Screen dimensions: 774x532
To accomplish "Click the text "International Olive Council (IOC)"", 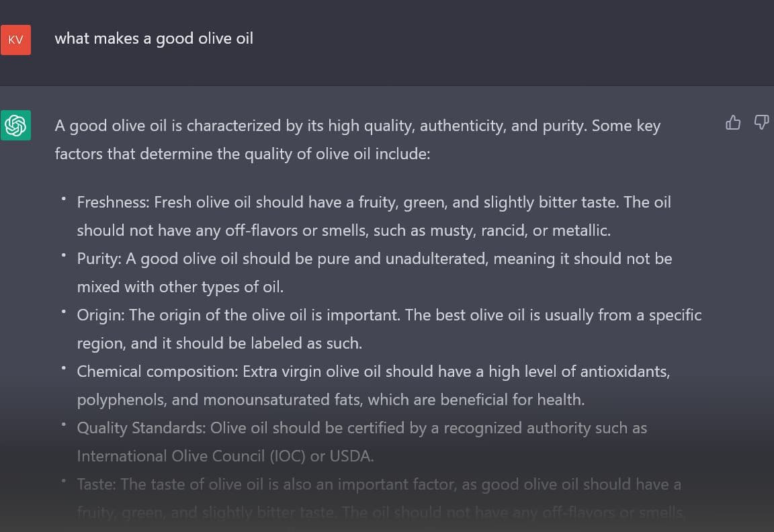I will coord(191,456).
